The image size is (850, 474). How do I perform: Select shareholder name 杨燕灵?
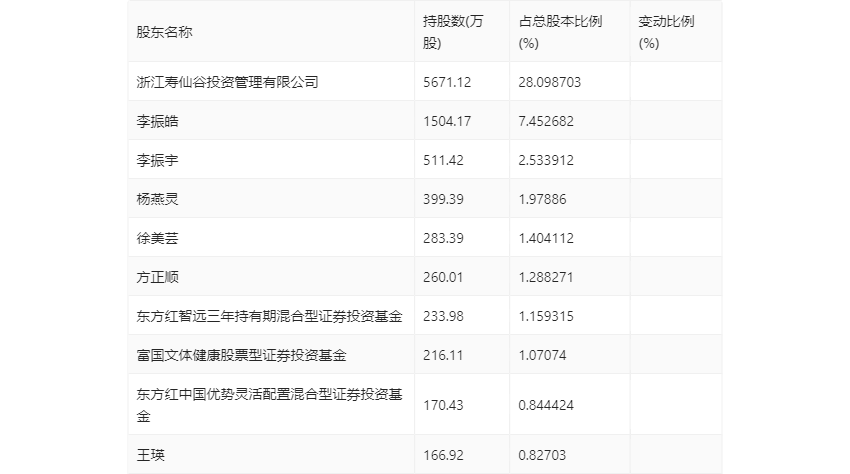(x=157, y=199)
